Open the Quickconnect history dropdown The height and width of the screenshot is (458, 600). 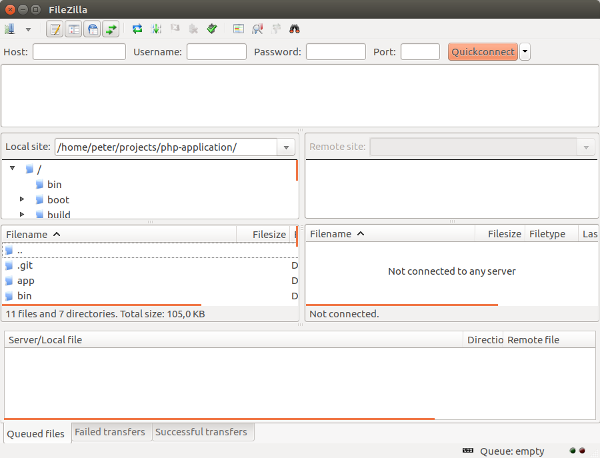tap(525, 52)
